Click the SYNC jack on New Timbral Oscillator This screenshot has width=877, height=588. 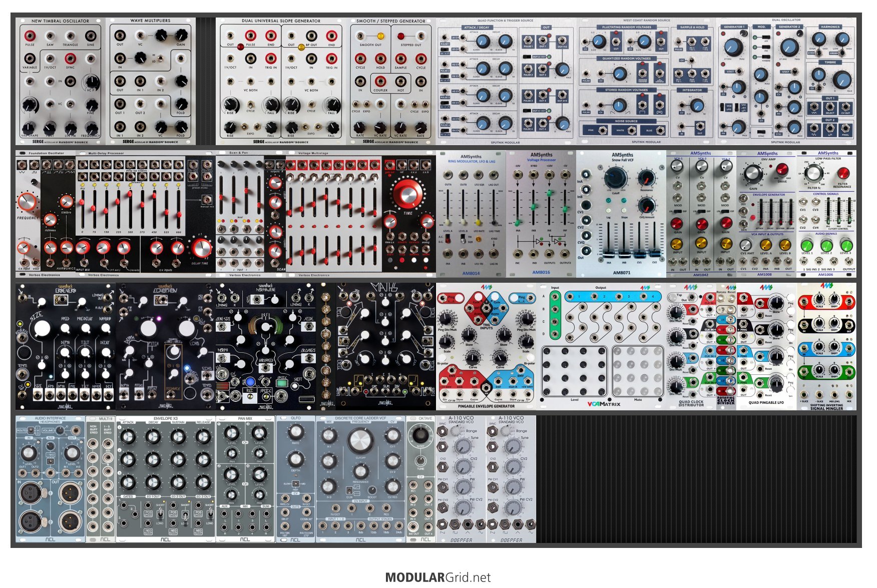(x=70, y=59)
